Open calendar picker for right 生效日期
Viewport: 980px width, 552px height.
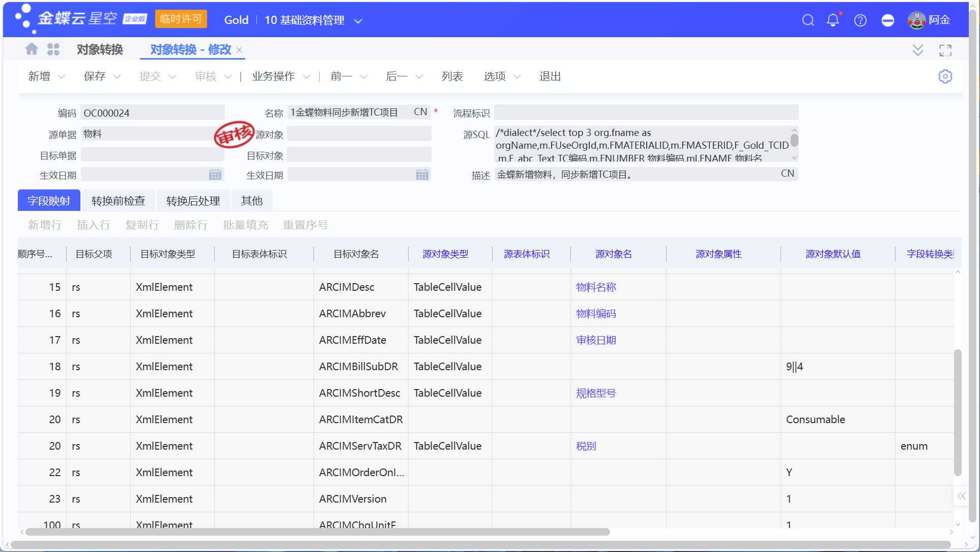coord(422,175)
